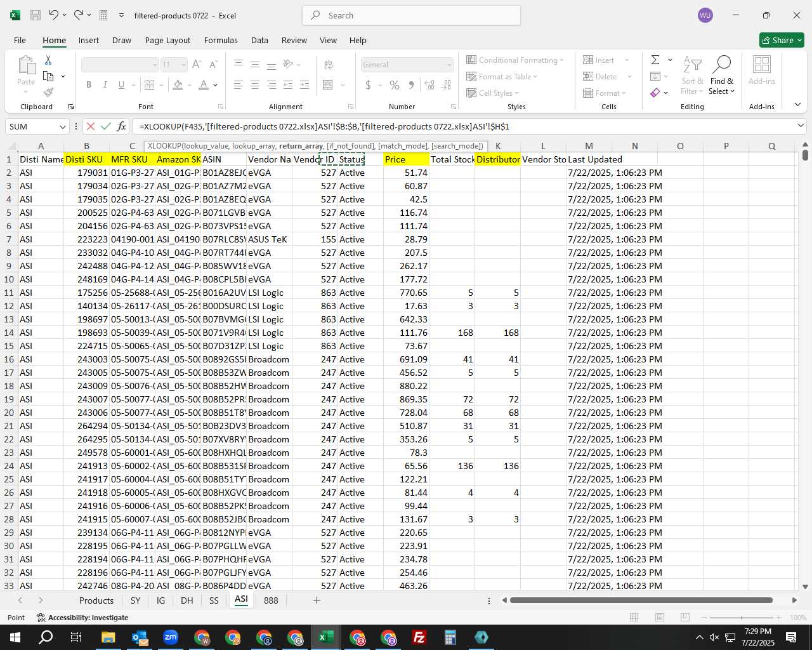Click the Save icon in title bar
Screen dimensions: 812x650
[x=36, y=15]
